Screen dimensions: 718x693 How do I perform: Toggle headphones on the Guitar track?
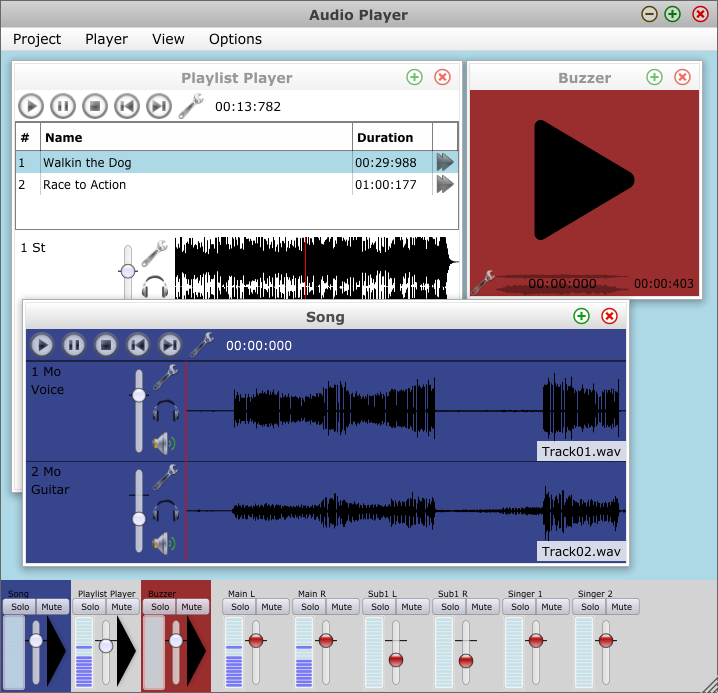click(x=165, y=510)
